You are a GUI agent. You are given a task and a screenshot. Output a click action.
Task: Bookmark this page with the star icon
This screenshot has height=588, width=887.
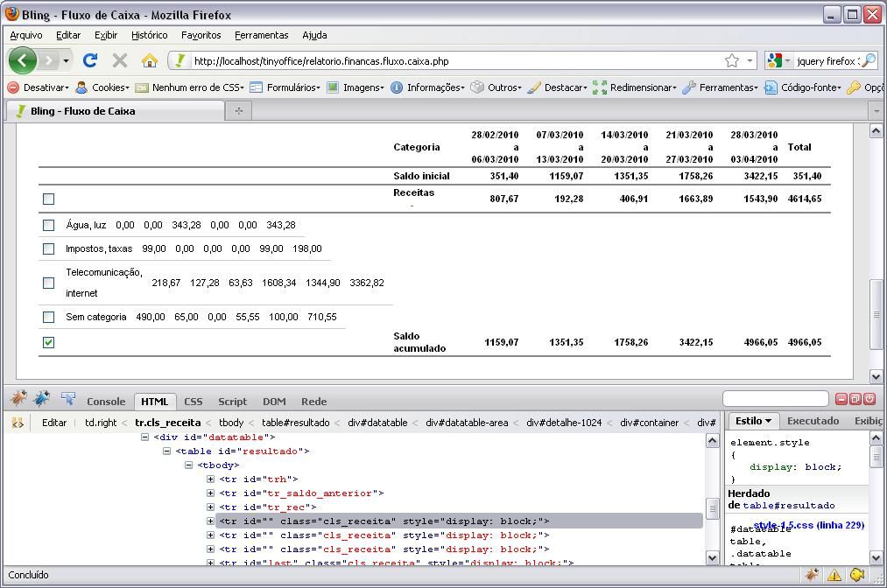pyautogui.click(x=731, y=60)
